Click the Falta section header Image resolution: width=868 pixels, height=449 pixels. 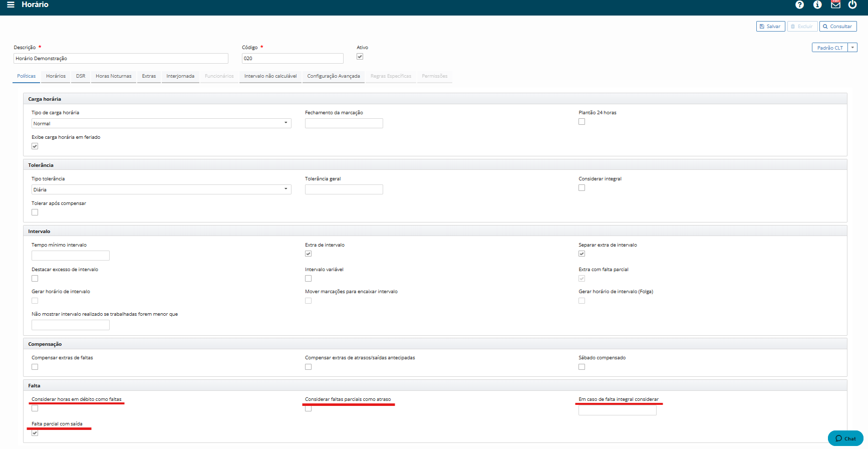pyautogui.click(x=435, y=386)
